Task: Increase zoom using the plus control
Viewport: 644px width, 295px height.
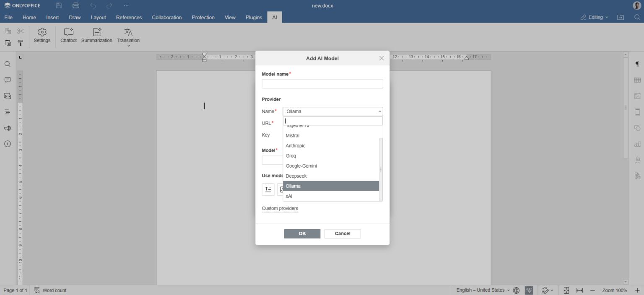Action: [x=636, y=290]
